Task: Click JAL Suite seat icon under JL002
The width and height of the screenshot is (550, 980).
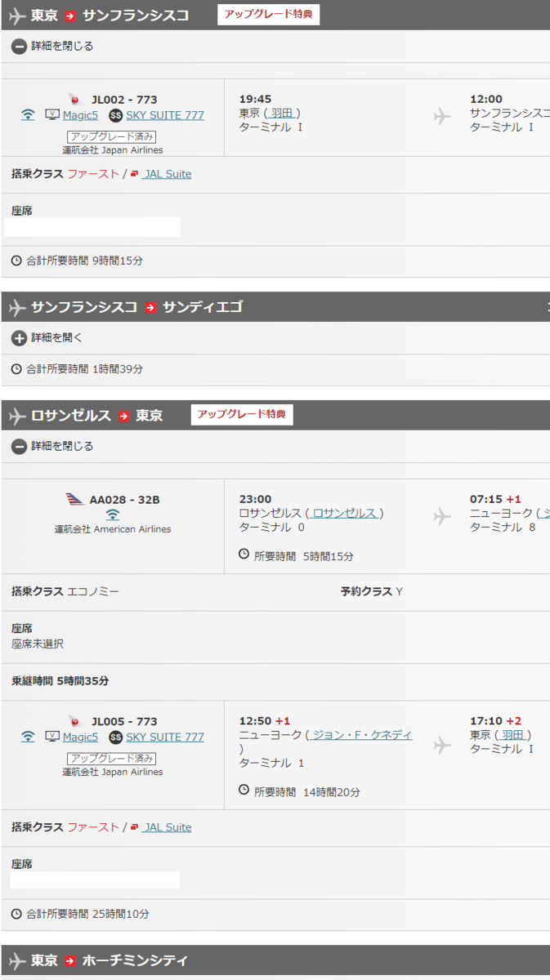Action: coord(134,174)
